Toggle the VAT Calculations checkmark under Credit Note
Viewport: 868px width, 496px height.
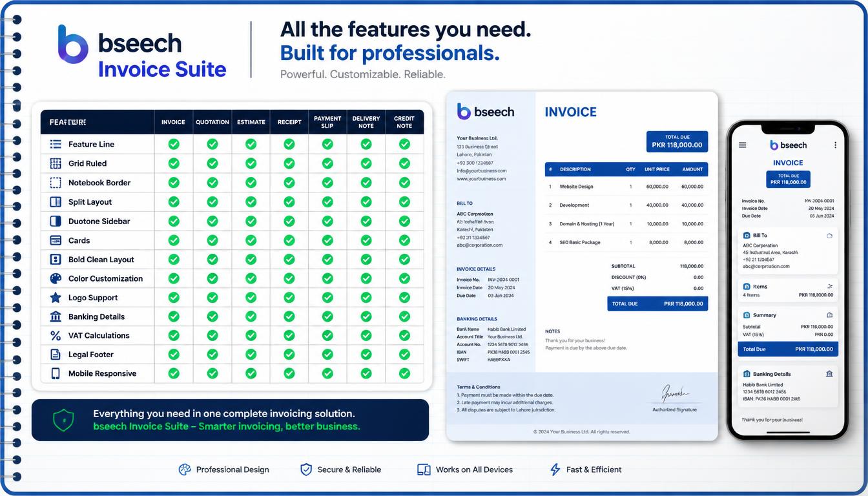pos(404,336)
